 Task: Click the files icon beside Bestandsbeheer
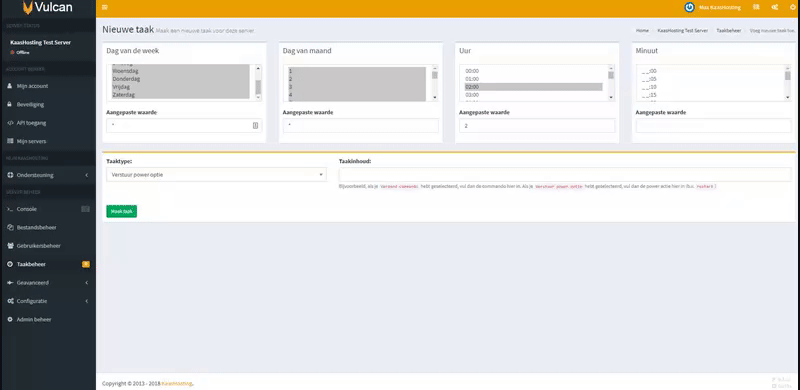(10, 227)
